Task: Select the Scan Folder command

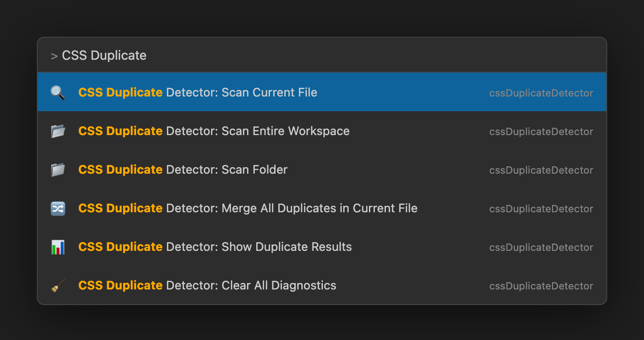Action: (322, 170)
